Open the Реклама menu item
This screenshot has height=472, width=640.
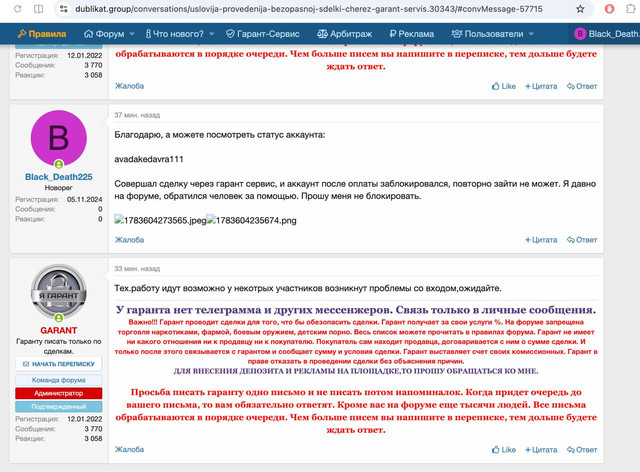point(411,34)
